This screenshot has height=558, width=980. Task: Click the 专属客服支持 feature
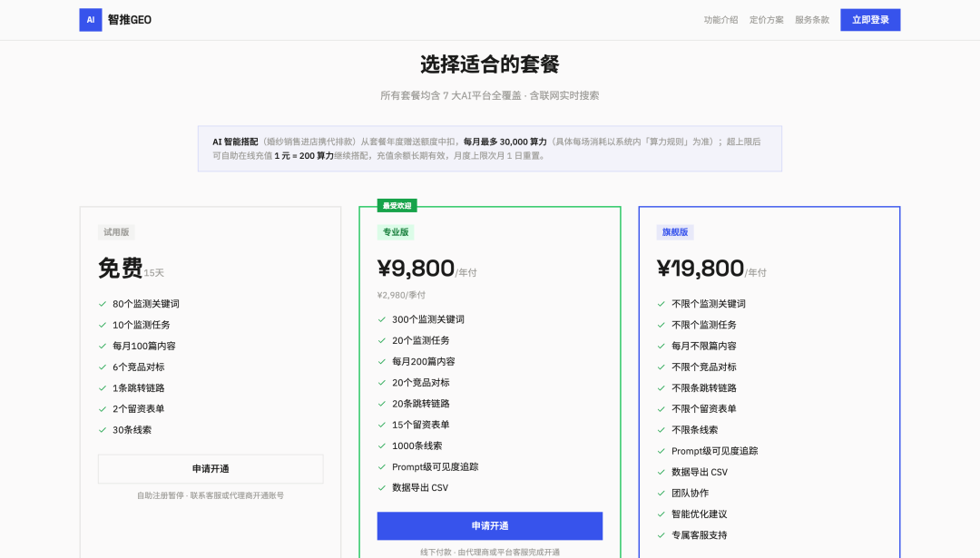[x=700, y=535]
